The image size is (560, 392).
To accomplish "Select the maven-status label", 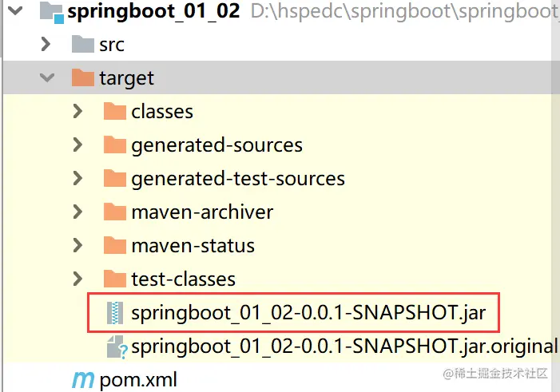I will click(x=193, y=246).
